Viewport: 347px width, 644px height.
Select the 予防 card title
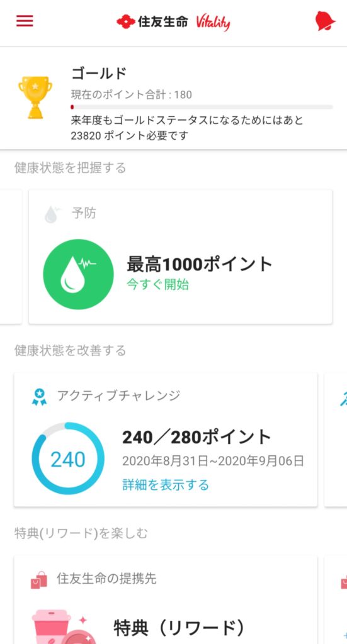coord(84,213)
